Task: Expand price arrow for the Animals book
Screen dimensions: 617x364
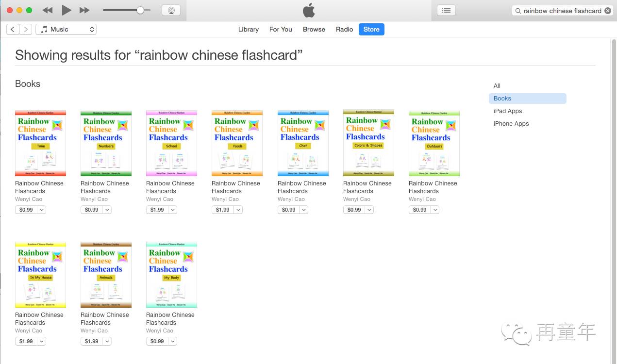Action: click(107, 341)
